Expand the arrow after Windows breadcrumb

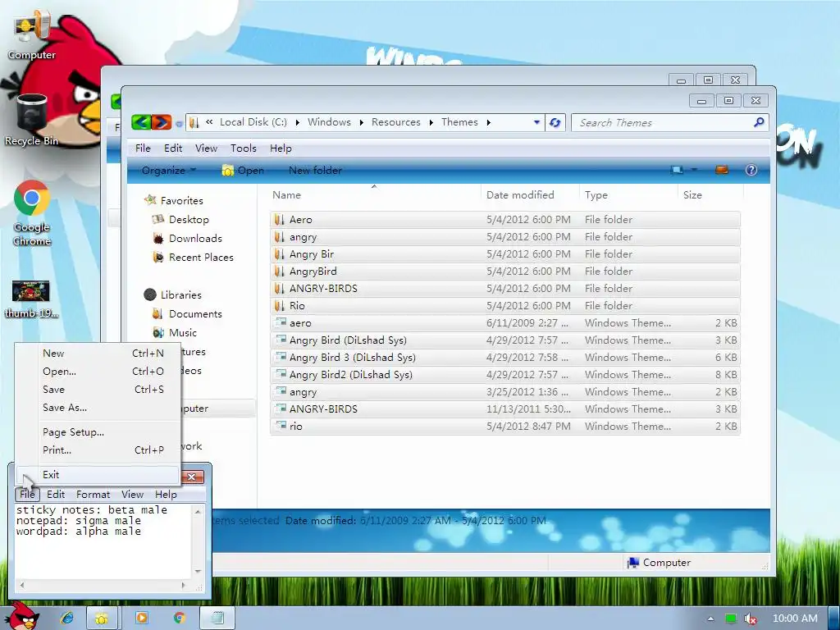pos(361,123)
